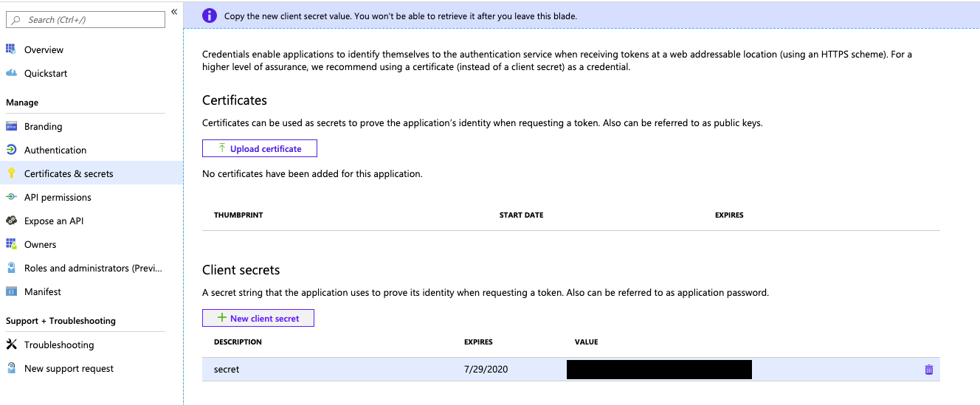This screenshot has width=980, height=405.
Task: Collapse the sidebar with double chevron
Action: click(174, 12)
